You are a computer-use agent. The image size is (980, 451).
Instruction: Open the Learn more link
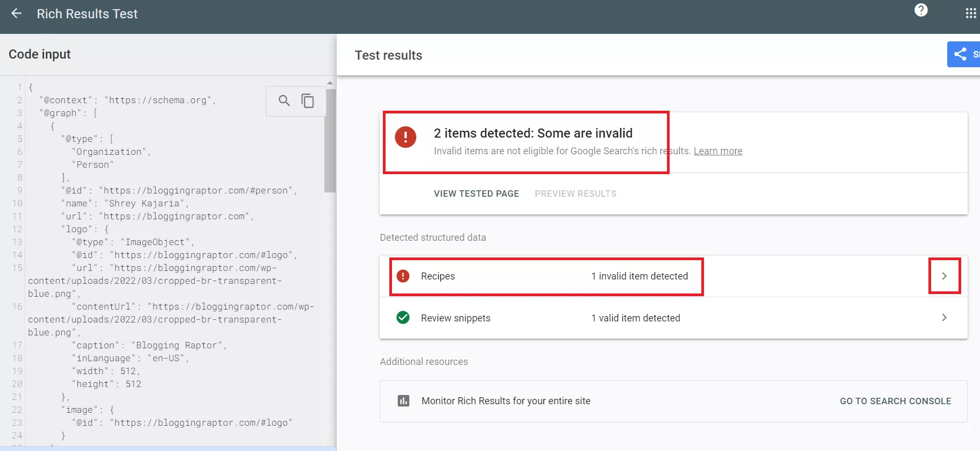(718, 151)
